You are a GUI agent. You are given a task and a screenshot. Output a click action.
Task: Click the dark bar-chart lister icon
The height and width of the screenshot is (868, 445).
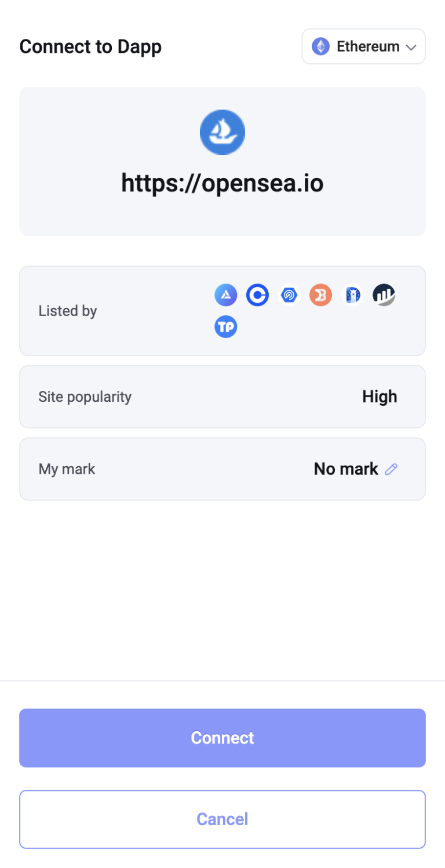[x=384, y=295]
